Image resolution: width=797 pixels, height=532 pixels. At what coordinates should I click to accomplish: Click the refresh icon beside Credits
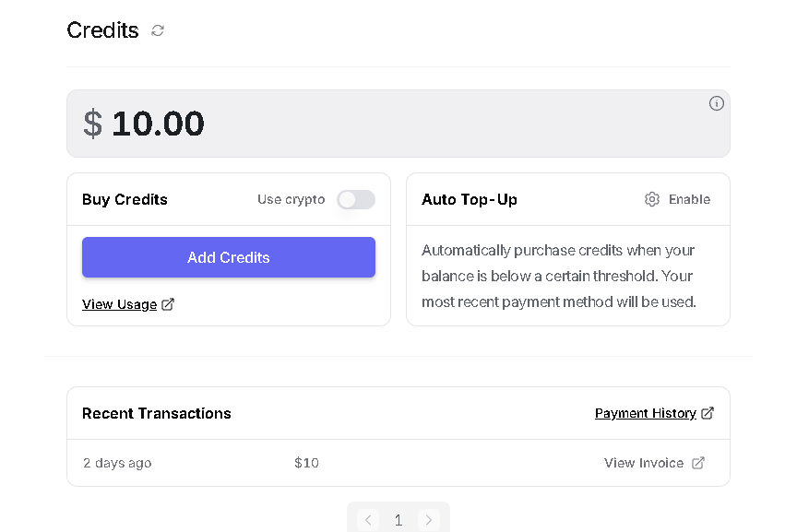[x=158, y=30]
